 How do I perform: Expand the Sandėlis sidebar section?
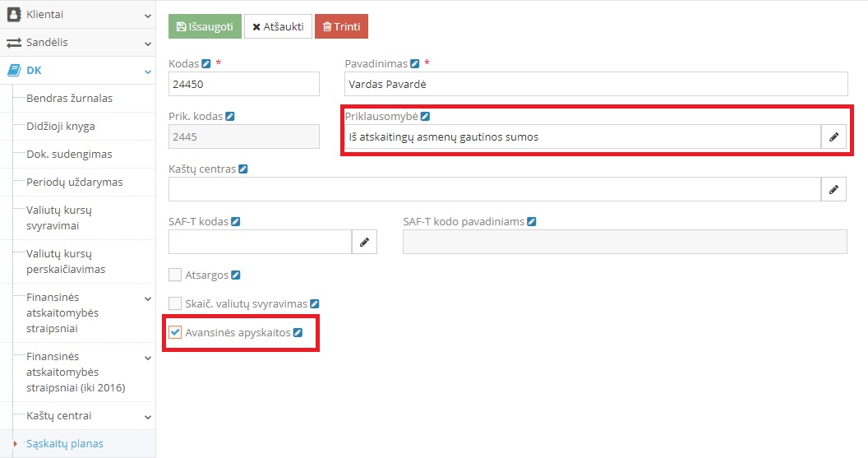[x=77, y=42]
